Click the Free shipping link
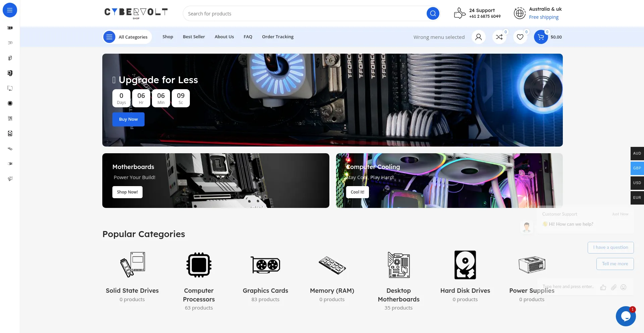Viewport: 644px width, 333px height. click(x=544, y=17)
